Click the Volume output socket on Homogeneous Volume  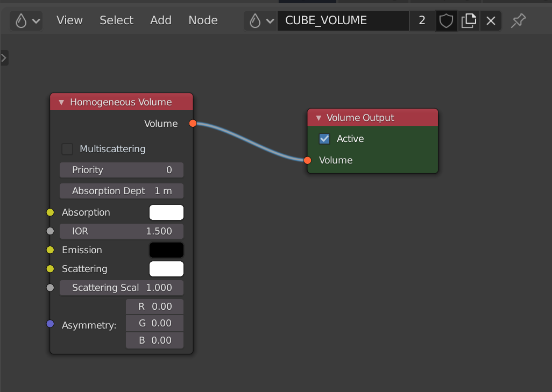pos(193,124)
